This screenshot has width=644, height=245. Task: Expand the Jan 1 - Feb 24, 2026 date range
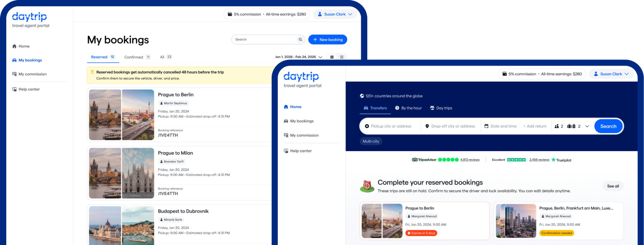[x=298, y=57]
